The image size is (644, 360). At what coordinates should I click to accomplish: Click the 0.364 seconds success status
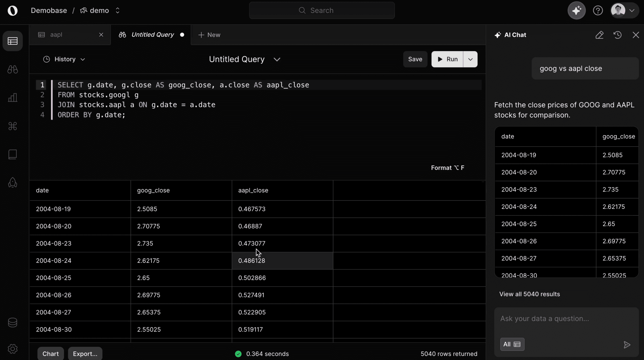pos(262,354)
